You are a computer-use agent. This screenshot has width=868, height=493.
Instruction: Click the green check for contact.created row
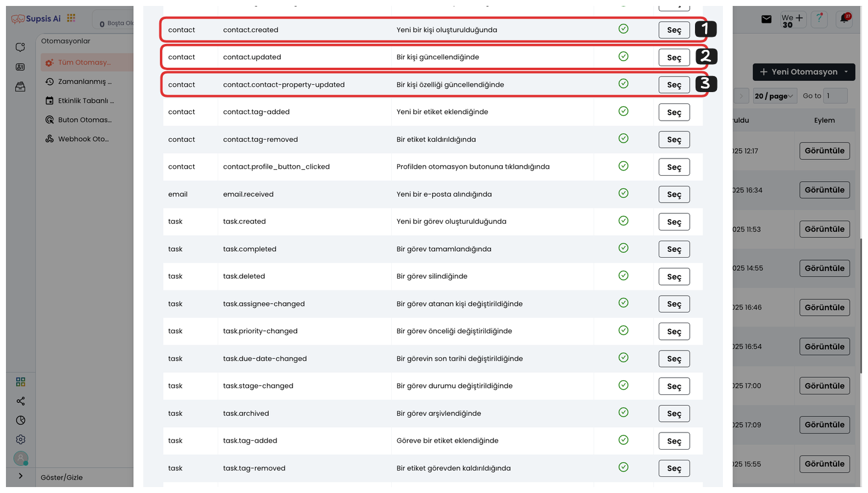[623, 29]
